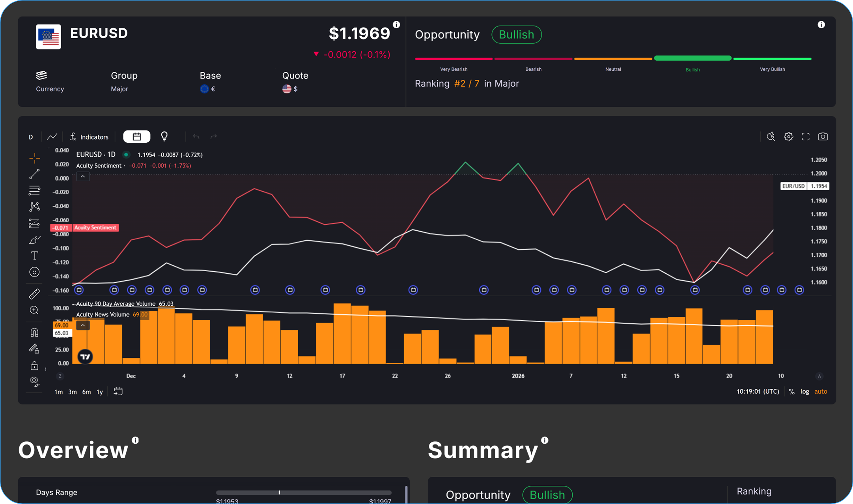Open the emoji sticker tool

pos(34,272)
